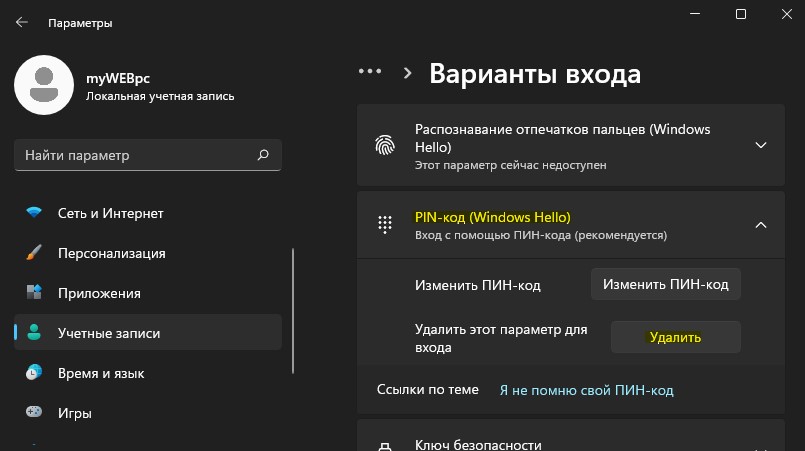The image size is (805, 451).
Task: Open Персонализация settings
Action: (x=148, y=253)
